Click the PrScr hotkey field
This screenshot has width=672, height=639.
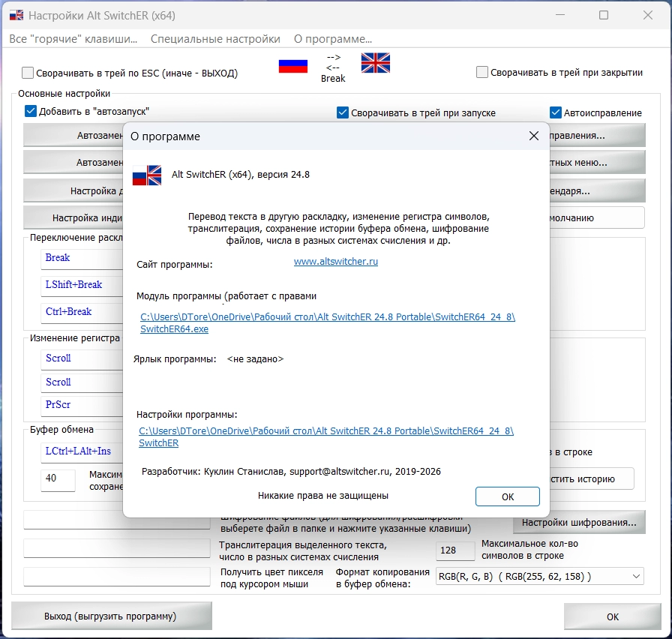pyautogui.click(x=82, y=406)
